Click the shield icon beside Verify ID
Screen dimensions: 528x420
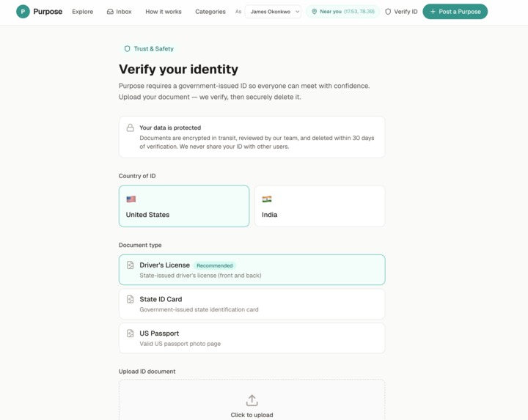[x=388, y=12]
